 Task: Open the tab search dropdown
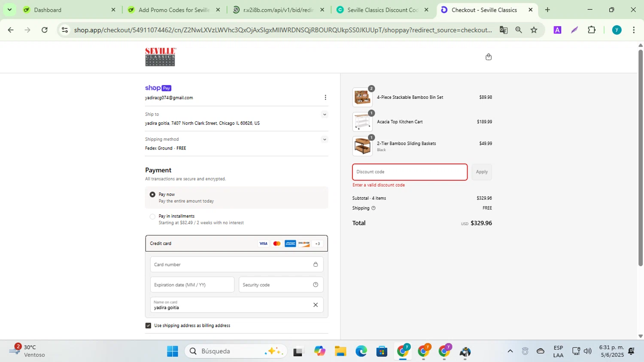point(9,9)
